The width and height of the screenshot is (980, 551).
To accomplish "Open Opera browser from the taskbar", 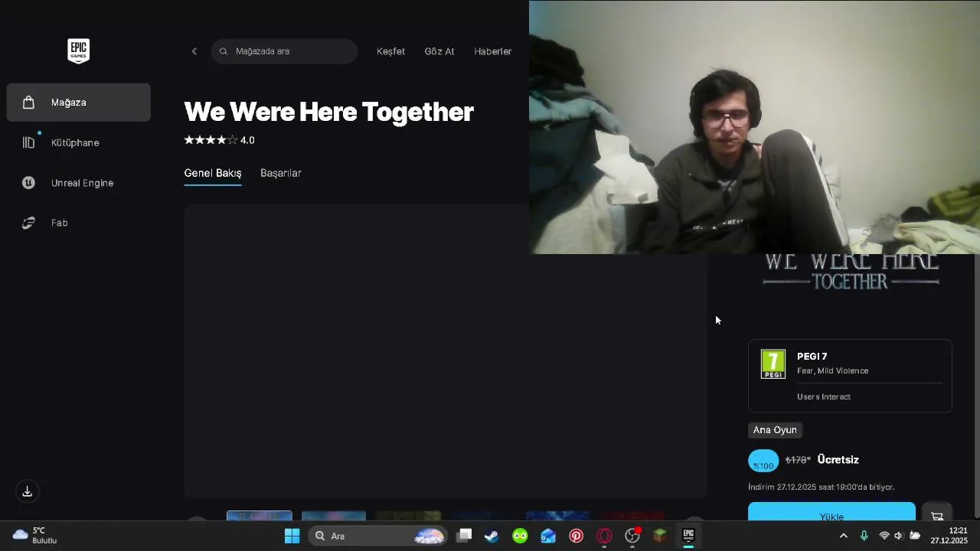I will [x=605, y=536].
